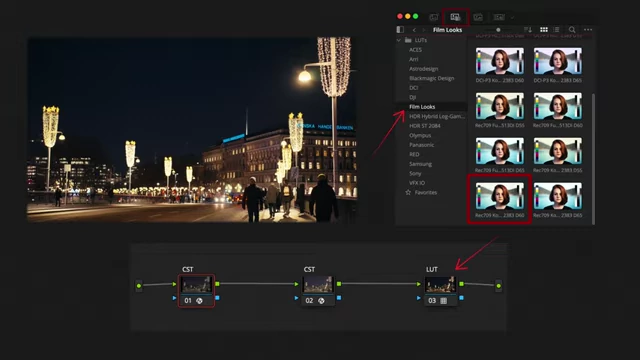Open the HDR ST 2084 folder
Screen dimensions: 640x360
tap(424, 126)
